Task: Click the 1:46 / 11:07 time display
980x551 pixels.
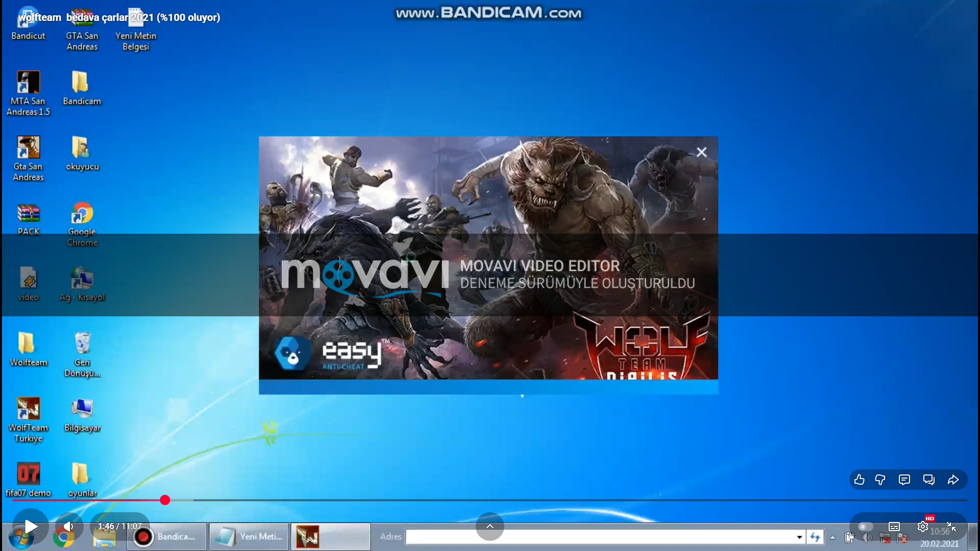Action: [x=120, y=526]
